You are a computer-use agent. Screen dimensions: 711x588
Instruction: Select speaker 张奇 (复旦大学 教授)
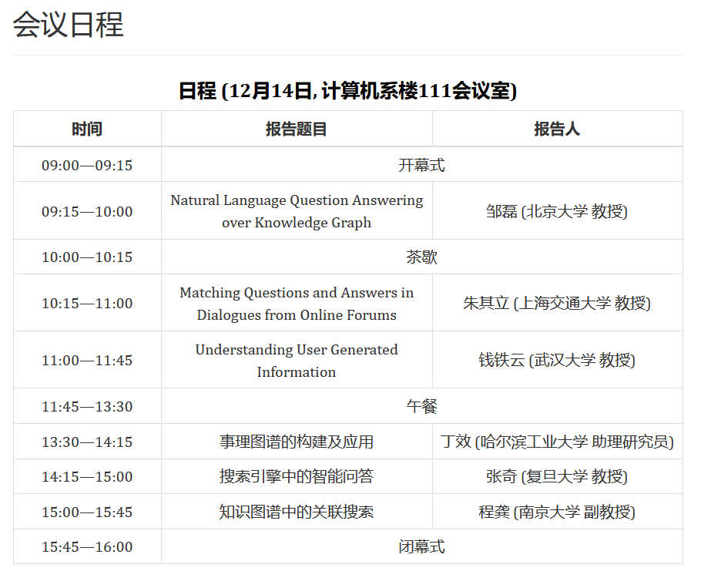pos(557,477)
